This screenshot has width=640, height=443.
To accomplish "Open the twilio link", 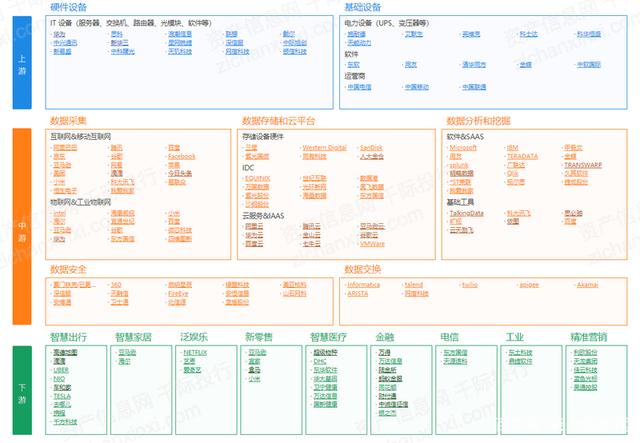I will click(470, 285).
